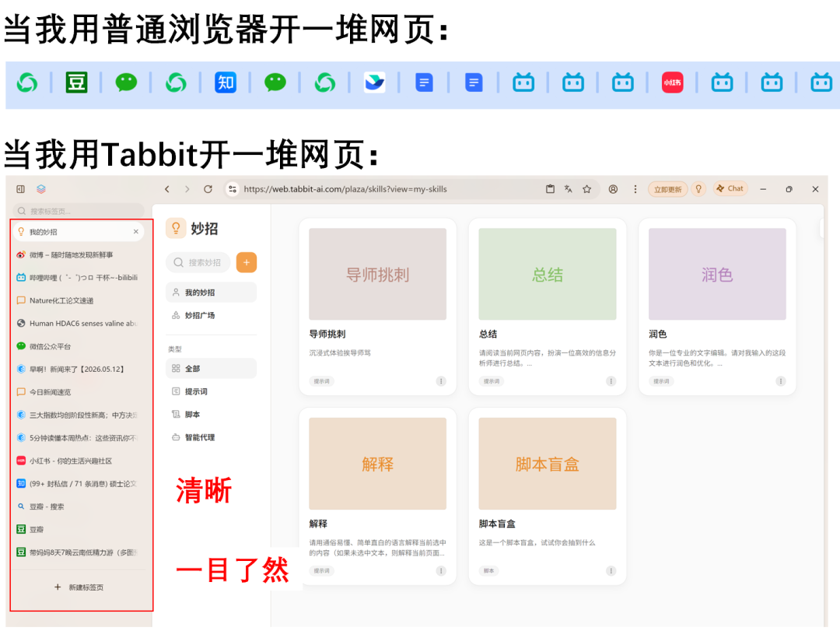Open the Nature化工论文速递 sidebar tab

point(79,301)
